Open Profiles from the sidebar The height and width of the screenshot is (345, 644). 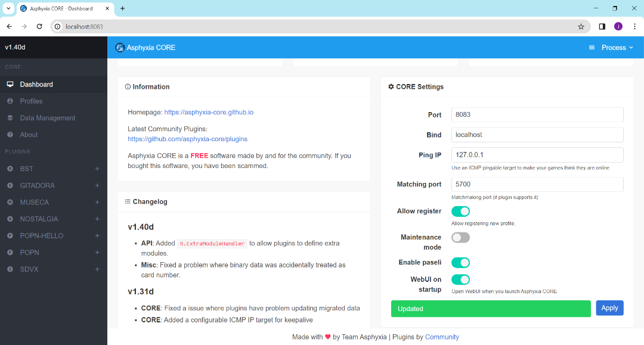(x=10, y=101)
